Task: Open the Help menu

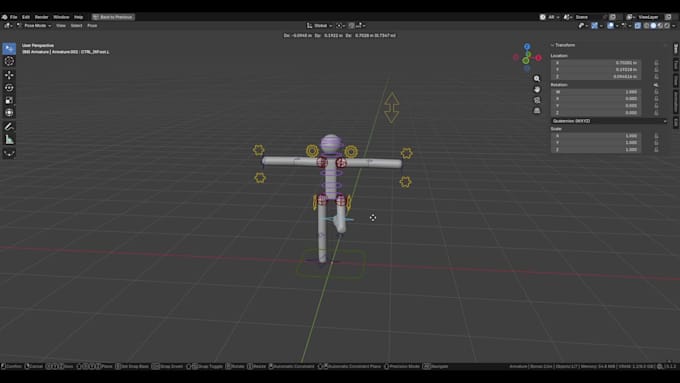Action: point(78,17)
